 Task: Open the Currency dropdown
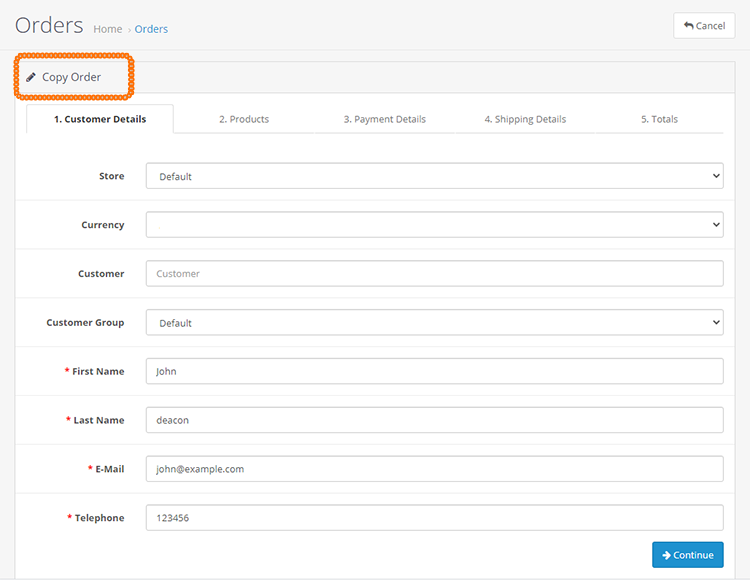tap(434, 225)
